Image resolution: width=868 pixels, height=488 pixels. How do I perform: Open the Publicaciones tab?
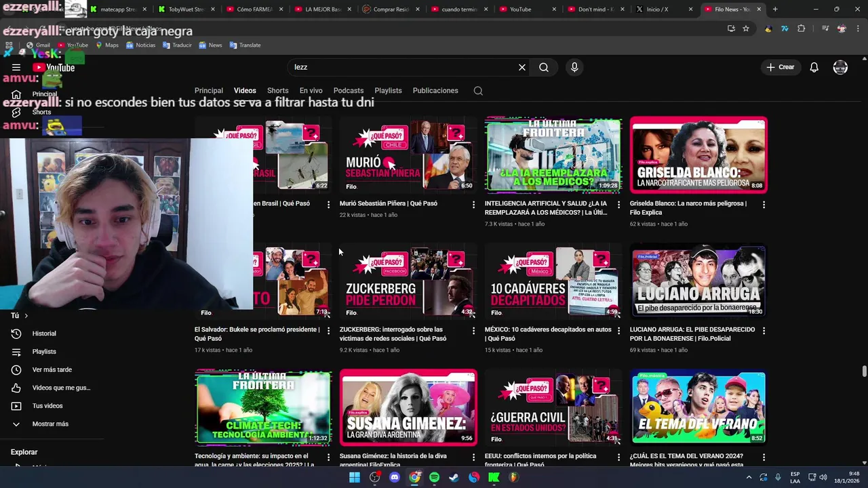point(435,91)
